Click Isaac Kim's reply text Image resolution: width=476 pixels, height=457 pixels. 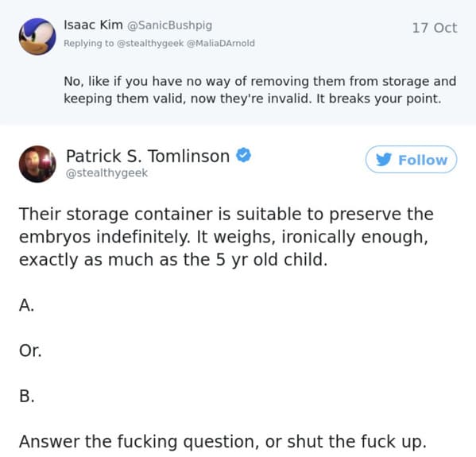[260, 90]
